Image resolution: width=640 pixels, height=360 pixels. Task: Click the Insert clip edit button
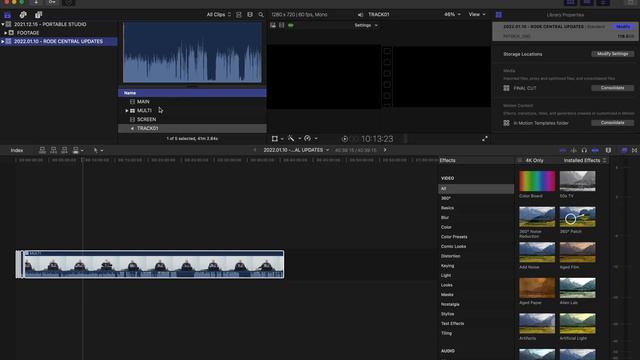pos(53,150)
